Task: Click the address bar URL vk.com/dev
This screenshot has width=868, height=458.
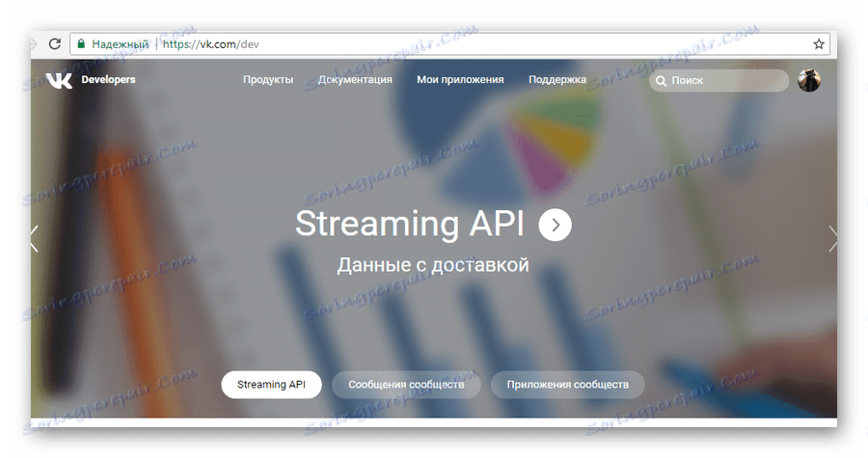Action: coord(211,44)
